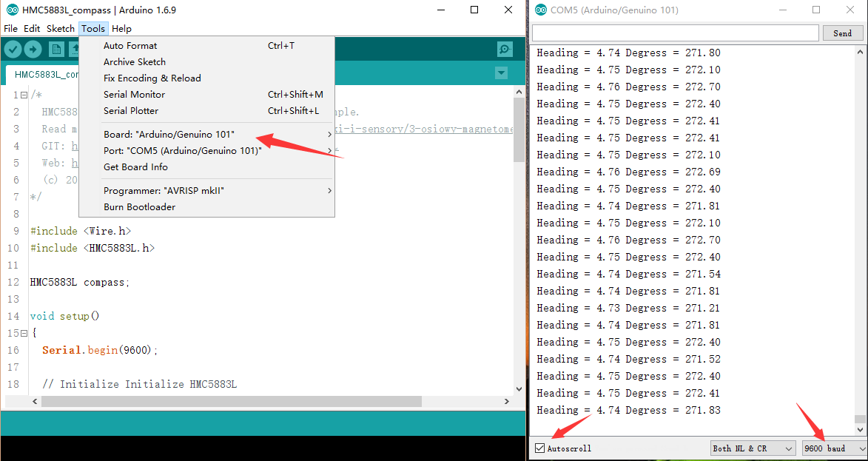Choose Auto Format from Tools menu
The width and height of the screenshot is (868, 461).
tap(207, 46)
